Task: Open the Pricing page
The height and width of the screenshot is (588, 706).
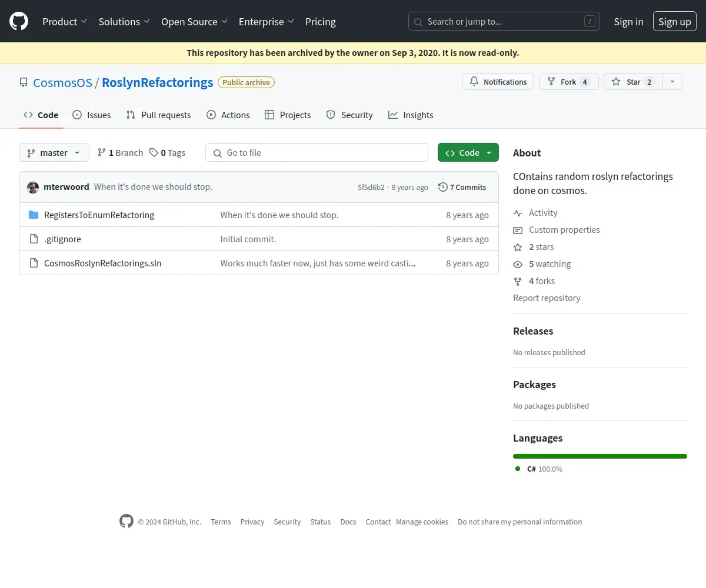Action: point(321,22)
